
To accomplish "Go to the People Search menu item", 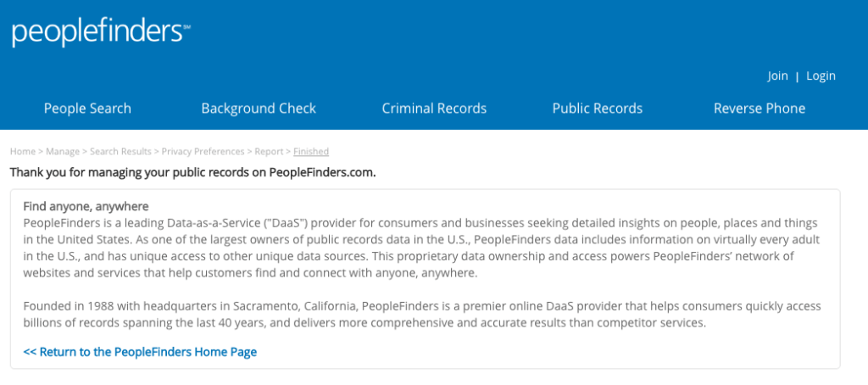I will pos(87,109).
